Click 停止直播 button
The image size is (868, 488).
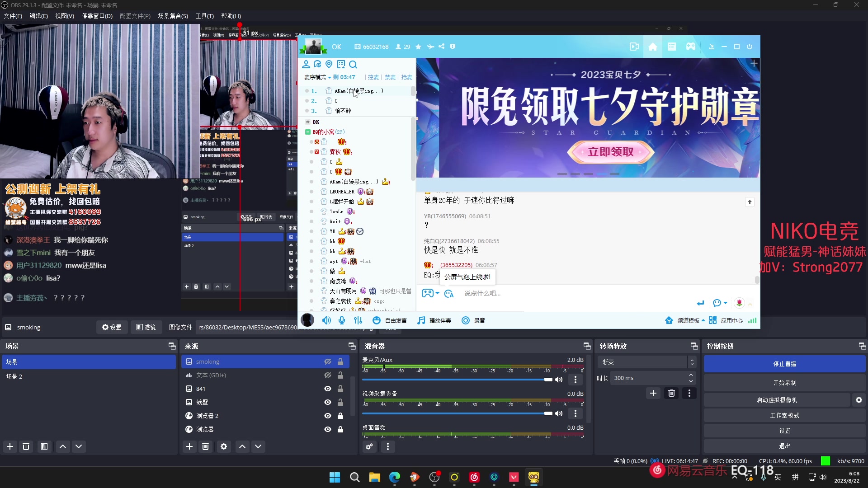784,364
